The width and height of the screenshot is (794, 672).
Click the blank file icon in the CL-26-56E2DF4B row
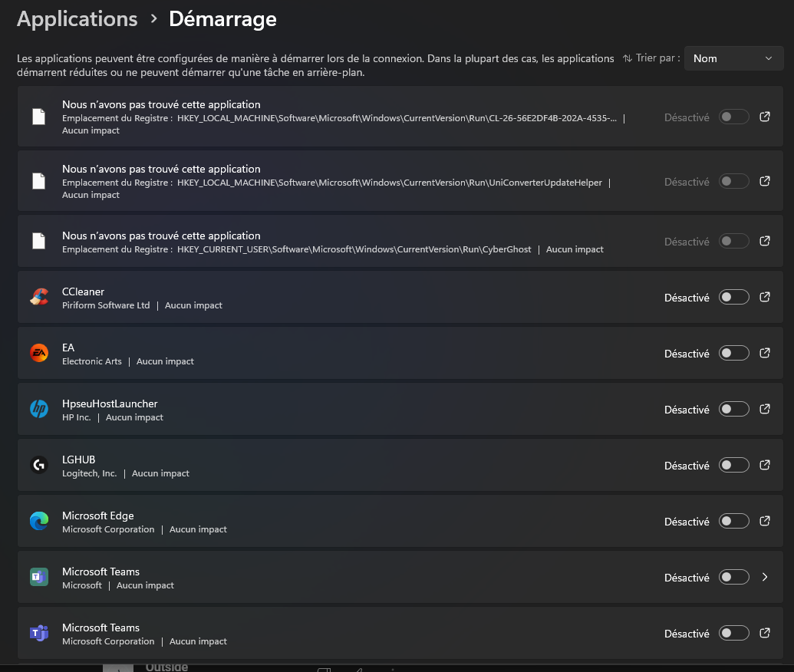39,117
